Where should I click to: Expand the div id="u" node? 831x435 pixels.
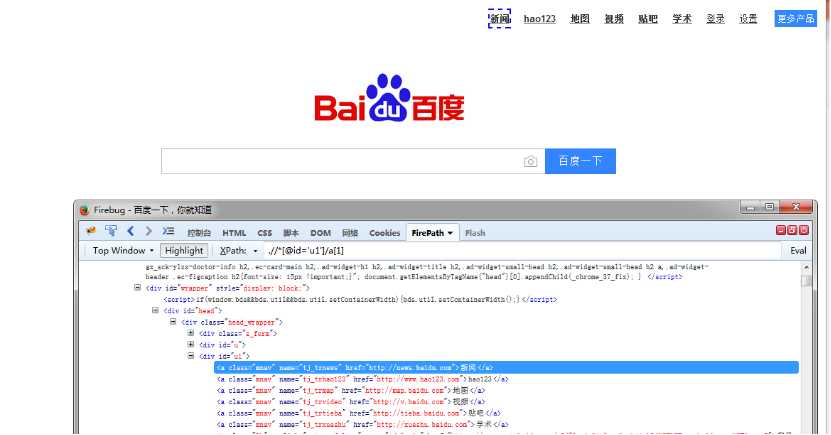(191, 344)
